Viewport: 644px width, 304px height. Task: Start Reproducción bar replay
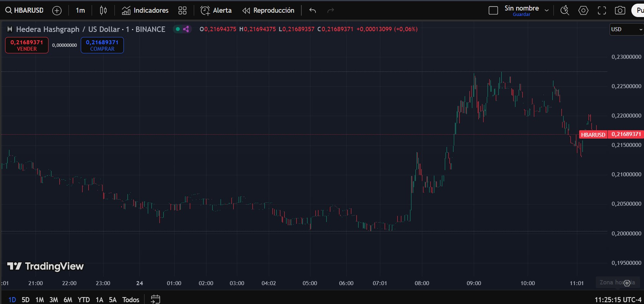[x=268, y=11]
